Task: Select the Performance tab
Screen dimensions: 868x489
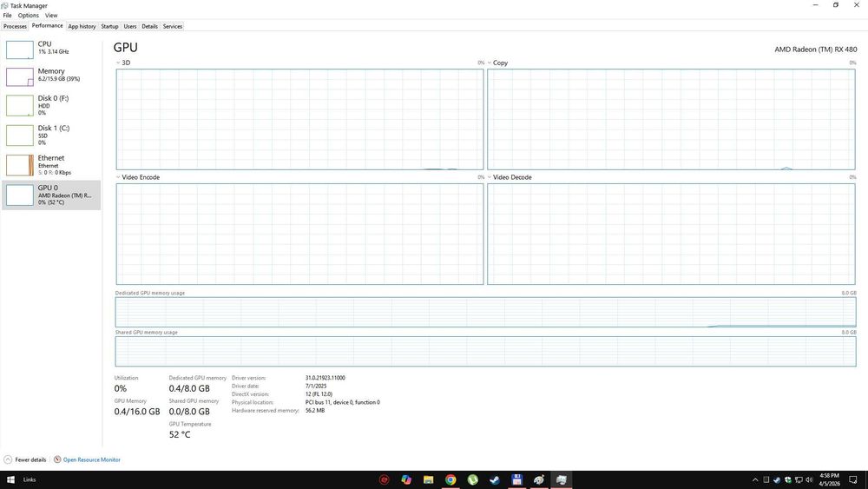Action: (x=47, y=25)
